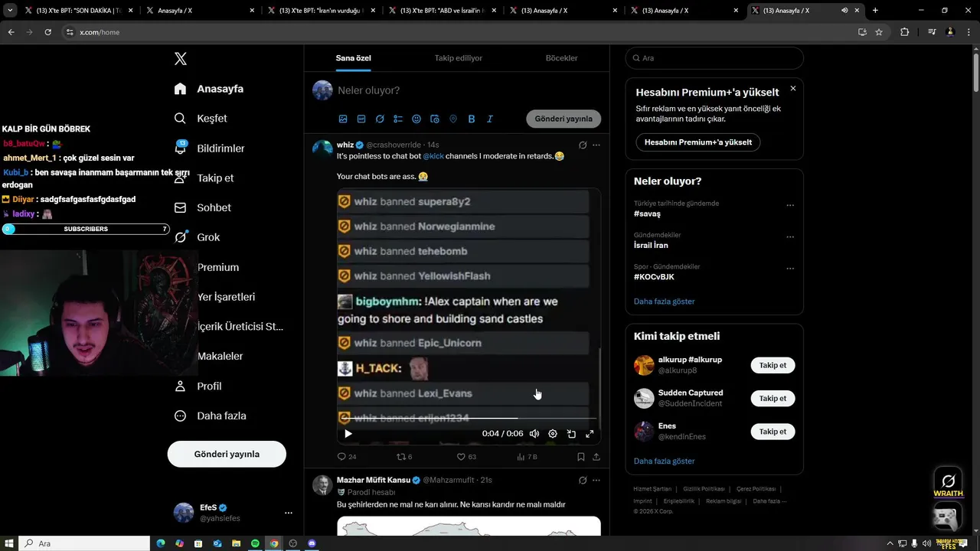This screenshot has height=551, width=980.
Task: Open Chrome extensions puzzle icon
Action: coord(904,32)
